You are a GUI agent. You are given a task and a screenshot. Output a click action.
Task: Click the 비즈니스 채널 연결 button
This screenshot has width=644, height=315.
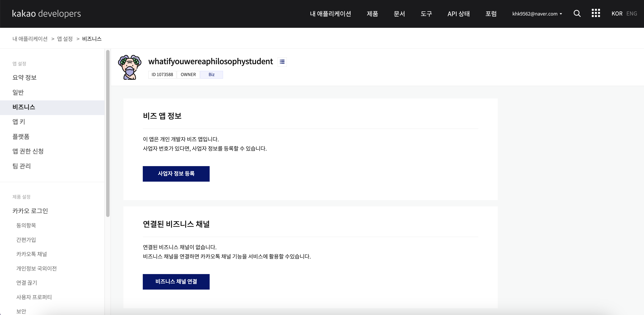pos(176,282)
